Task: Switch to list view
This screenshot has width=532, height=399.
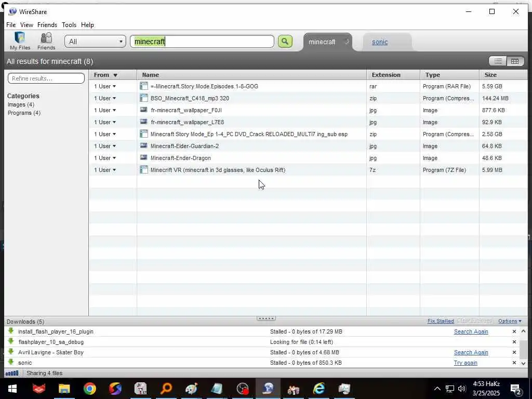Action: click(x=498, y=61)
